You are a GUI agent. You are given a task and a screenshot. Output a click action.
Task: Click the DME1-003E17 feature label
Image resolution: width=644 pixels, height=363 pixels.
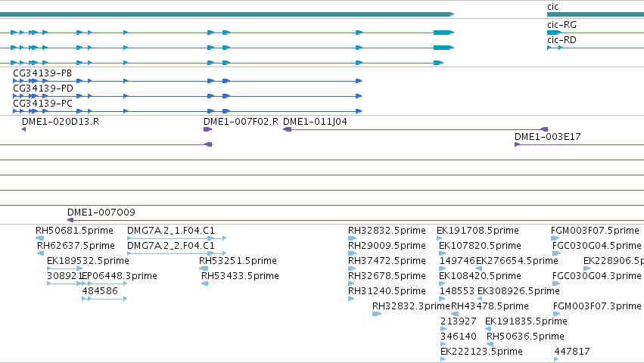pos(547,137)
